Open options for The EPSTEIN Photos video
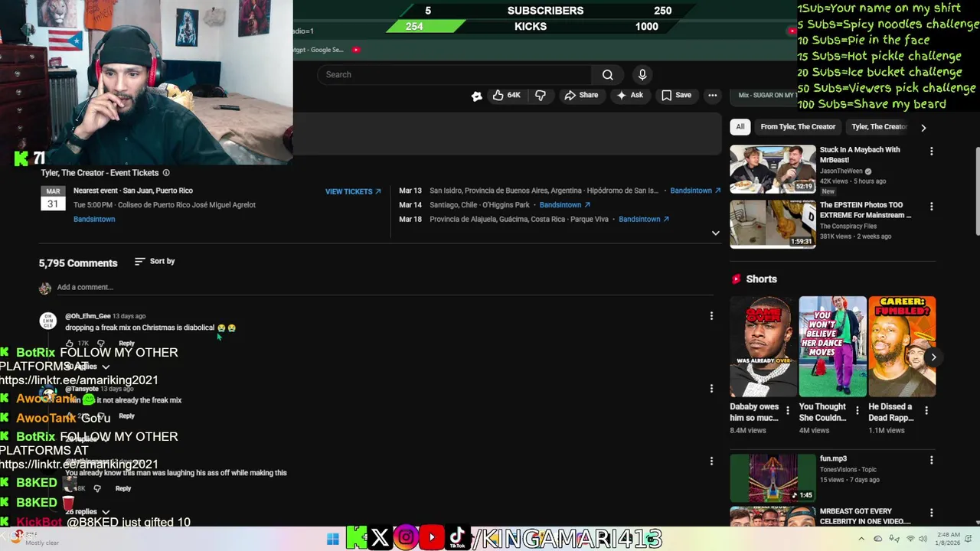980x551 pixels. coord(932,207)
